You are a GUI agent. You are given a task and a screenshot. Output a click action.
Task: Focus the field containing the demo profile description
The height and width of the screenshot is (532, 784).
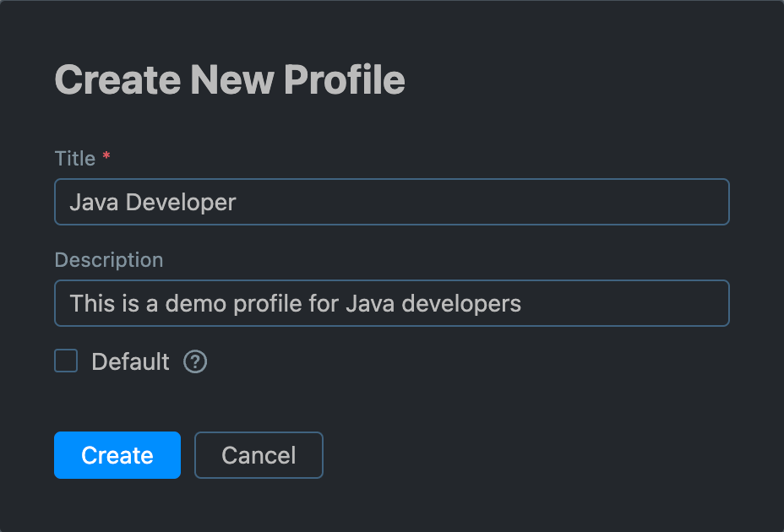click(x=391, y=302)
